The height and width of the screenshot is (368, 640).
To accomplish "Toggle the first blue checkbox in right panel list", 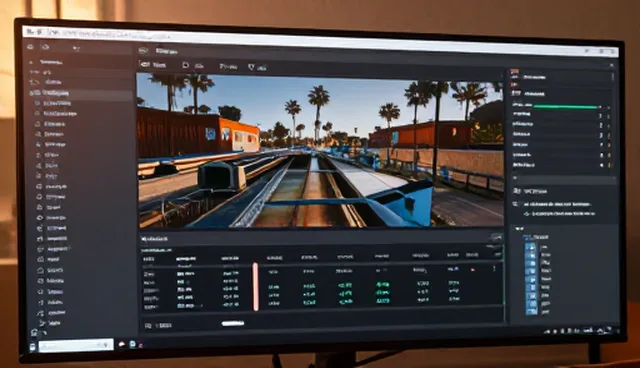I will 531,247.
